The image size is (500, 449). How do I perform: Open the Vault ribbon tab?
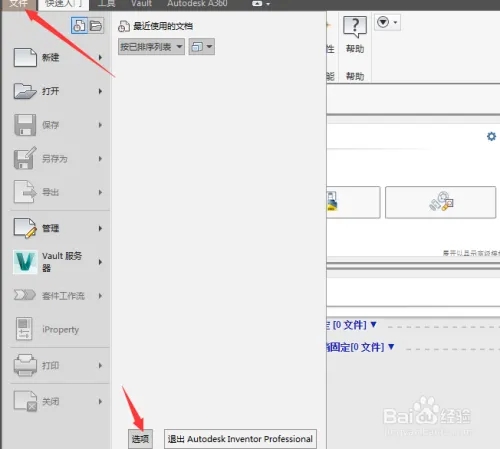pos(141,4)
